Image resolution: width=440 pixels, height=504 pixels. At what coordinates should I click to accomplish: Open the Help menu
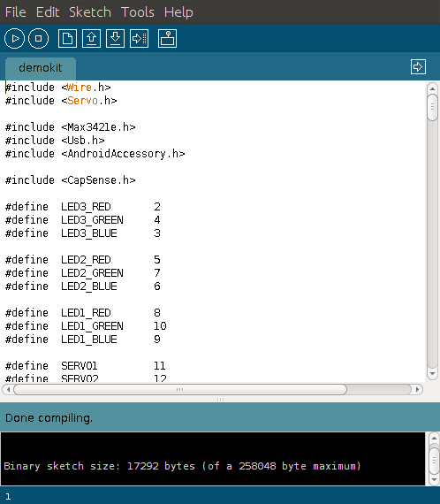[x=178, y=12]
